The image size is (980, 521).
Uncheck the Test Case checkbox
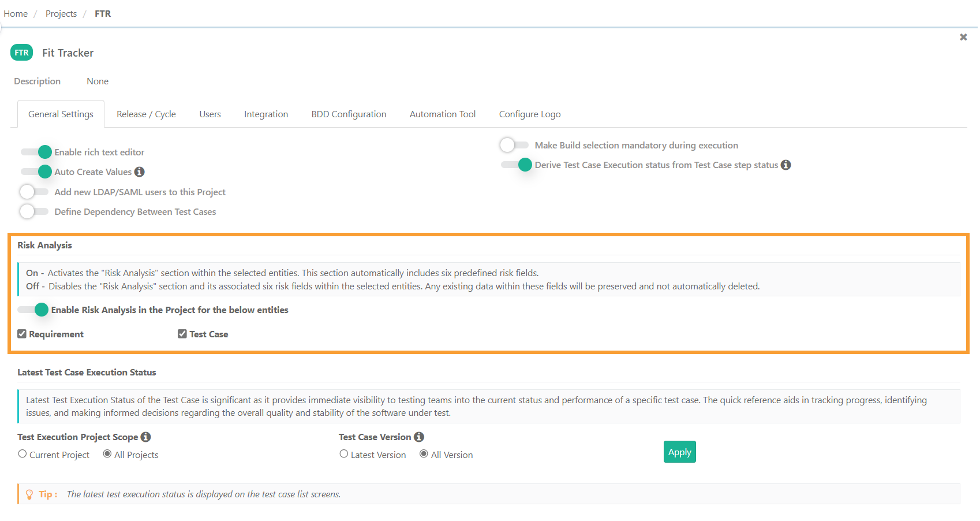click(x=182, y=333)
